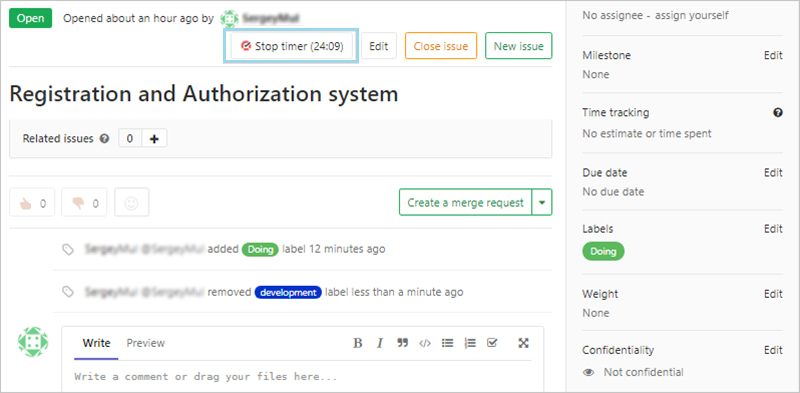Viewport: 800px width, 393px height.
Task: Click the issue title Registration and Authorization system
Action: tap(204, 94)
